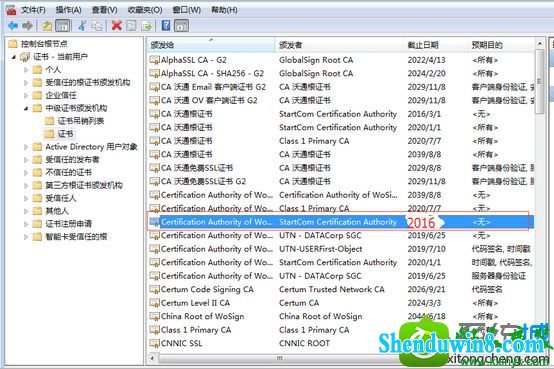Open the 收藏夹(O) menu
Screen dimensions: 554x369
[x=145, y=10]
